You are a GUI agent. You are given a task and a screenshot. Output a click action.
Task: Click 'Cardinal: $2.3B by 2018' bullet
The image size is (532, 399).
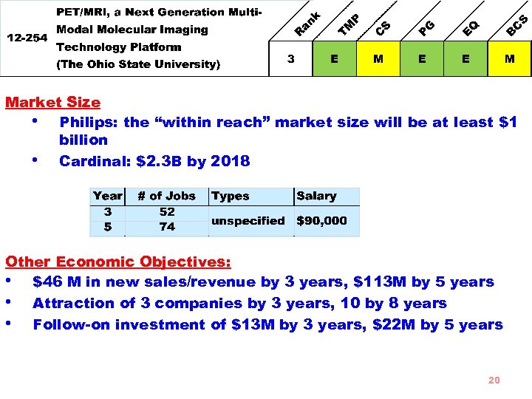click(154, 161)
